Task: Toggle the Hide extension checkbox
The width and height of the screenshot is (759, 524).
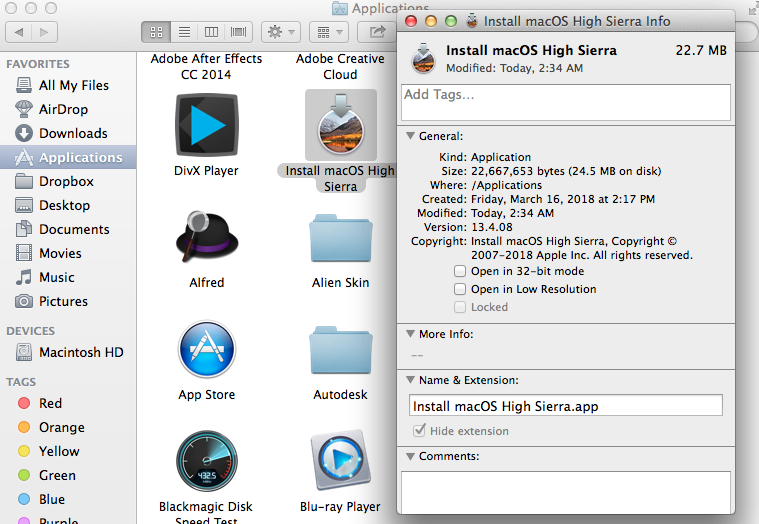Action: pyautogui.click(x=420, y=431)
